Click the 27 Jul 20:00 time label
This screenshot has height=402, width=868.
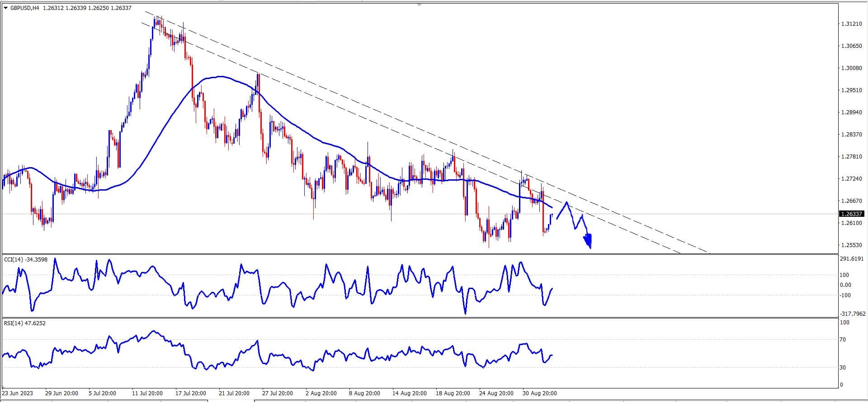277,393
